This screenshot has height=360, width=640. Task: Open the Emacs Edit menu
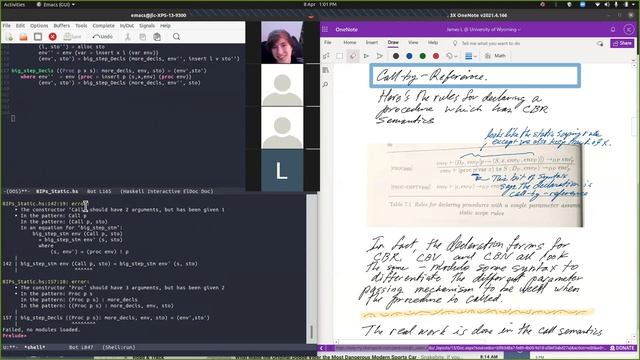(20, 26)
